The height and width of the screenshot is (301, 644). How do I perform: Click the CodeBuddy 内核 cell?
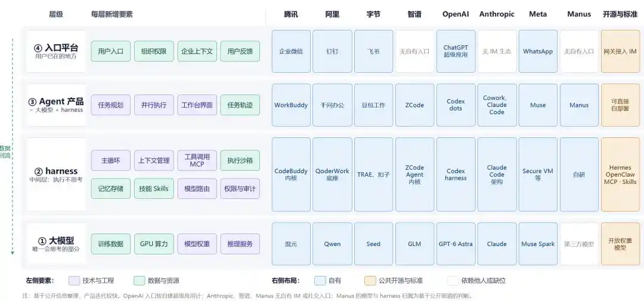coord(291,174)
